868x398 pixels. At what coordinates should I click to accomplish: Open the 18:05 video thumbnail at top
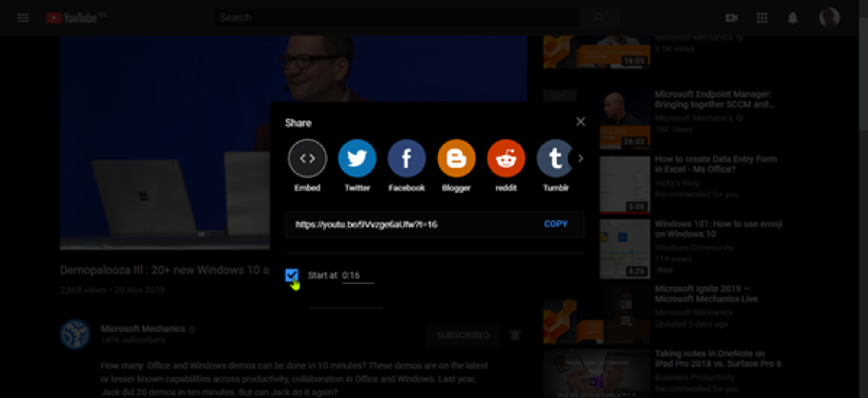[x=596, y=51]
